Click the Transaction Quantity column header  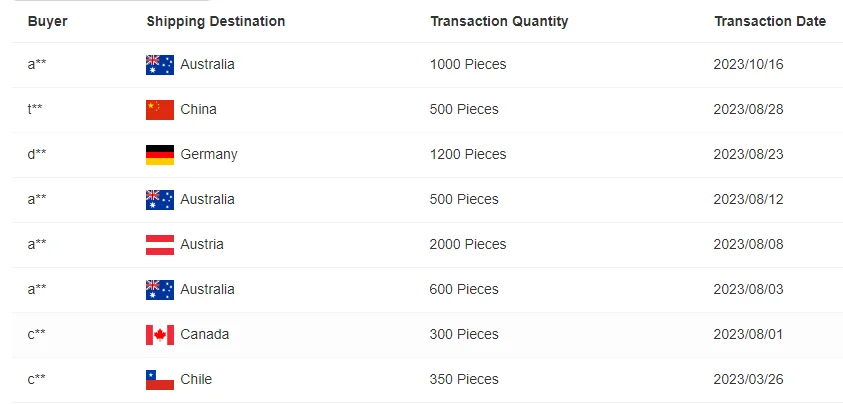tap(499, 21)
